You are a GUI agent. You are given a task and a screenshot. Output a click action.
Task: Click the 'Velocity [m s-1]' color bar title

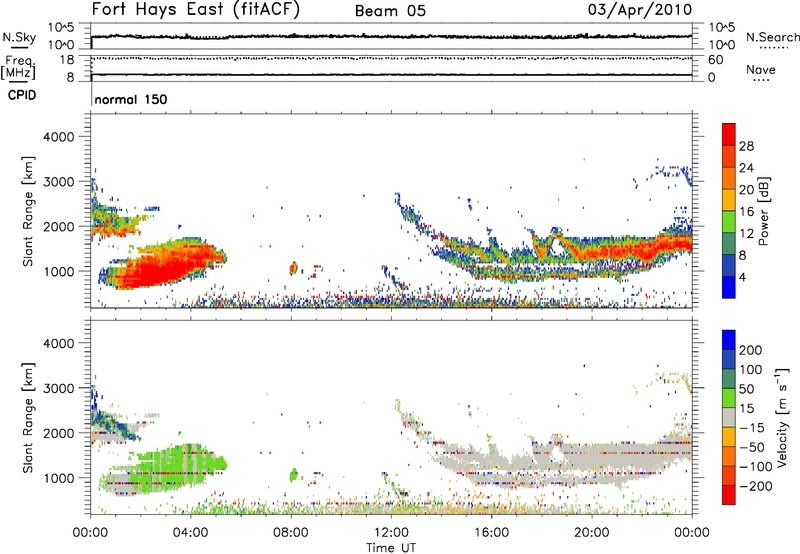[x=782, y=417]
